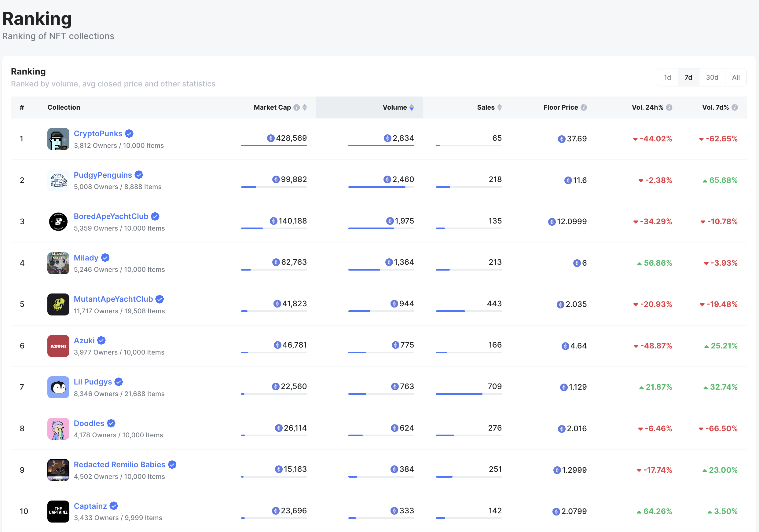Open the BoredApeYachtClub collection link
Viewport: 759px width, 532px height.
[111, 217]
